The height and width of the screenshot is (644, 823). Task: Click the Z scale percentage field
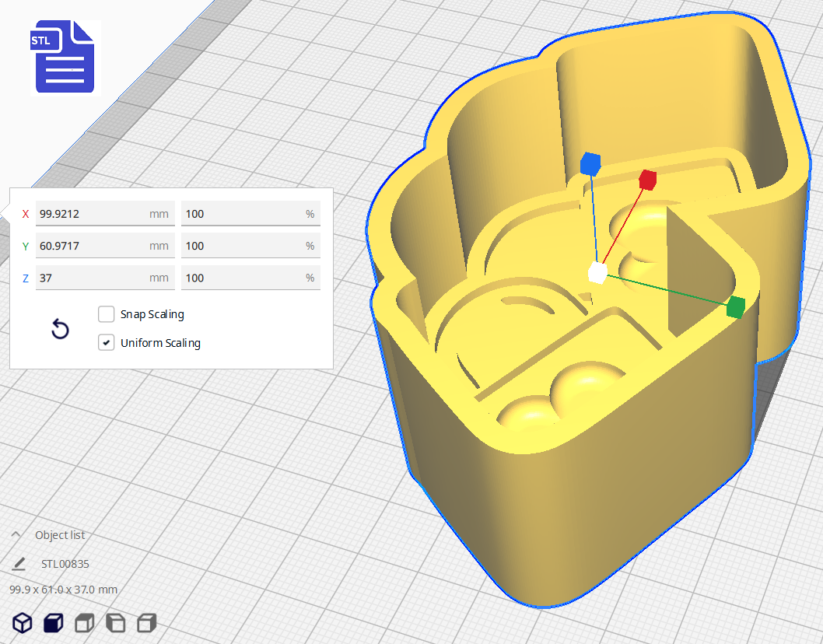pos(241,278)
